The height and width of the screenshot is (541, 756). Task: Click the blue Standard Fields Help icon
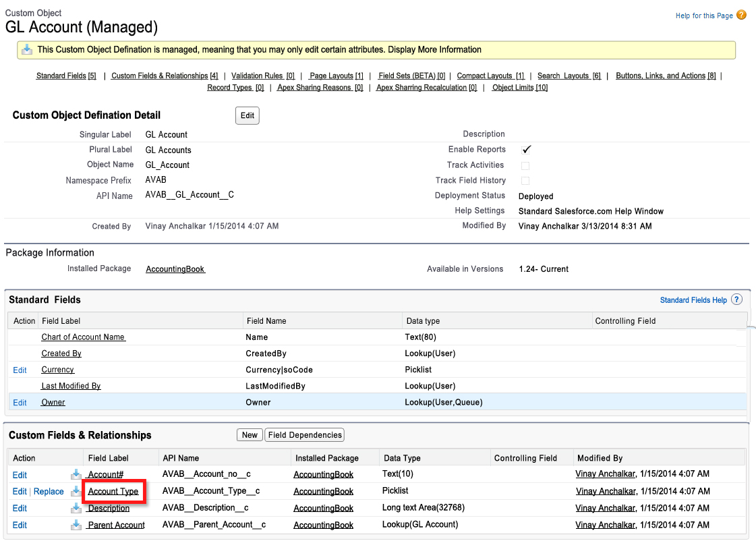pyautogui.click(x=736, y=300)
